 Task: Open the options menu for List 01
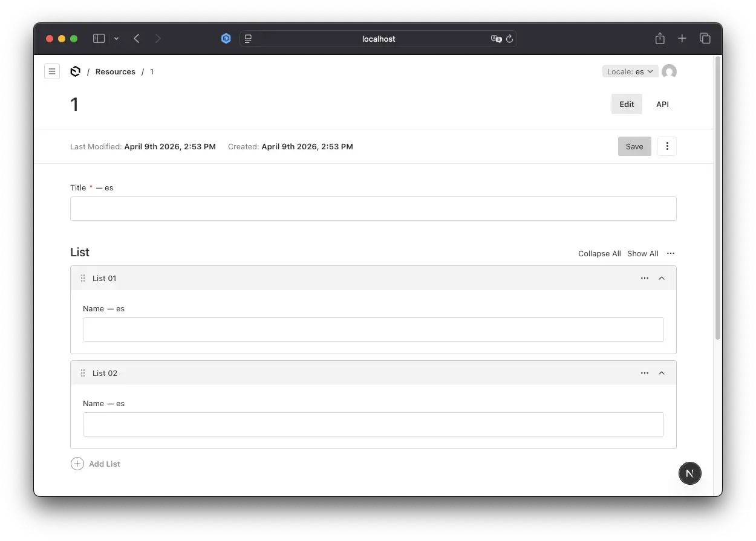pos(644,278)
